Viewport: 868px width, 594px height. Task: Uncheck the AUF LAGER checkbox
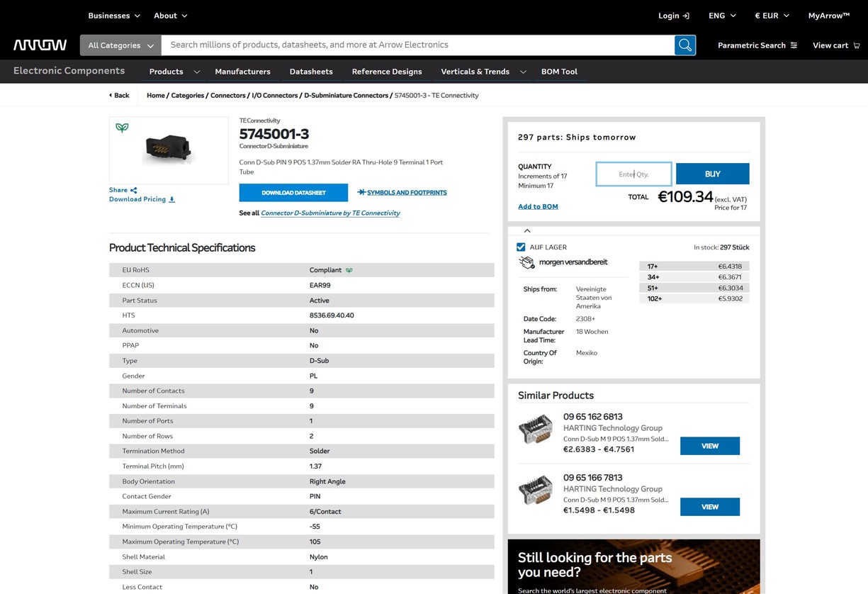pos(521,247)
